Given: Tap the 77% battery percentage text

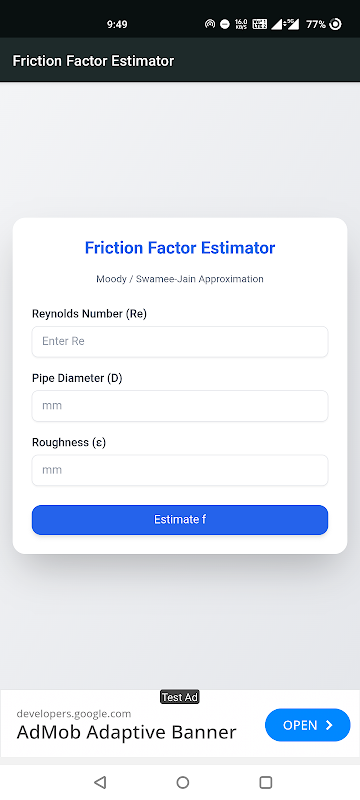Looking at the screenshot, I should click(316, 24).
